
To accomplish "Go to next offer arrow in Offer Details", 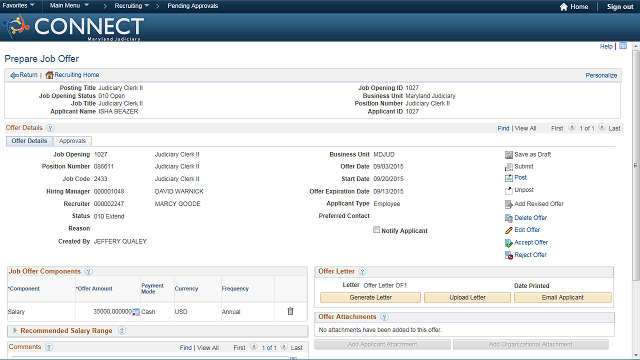I will pos(602,127).
